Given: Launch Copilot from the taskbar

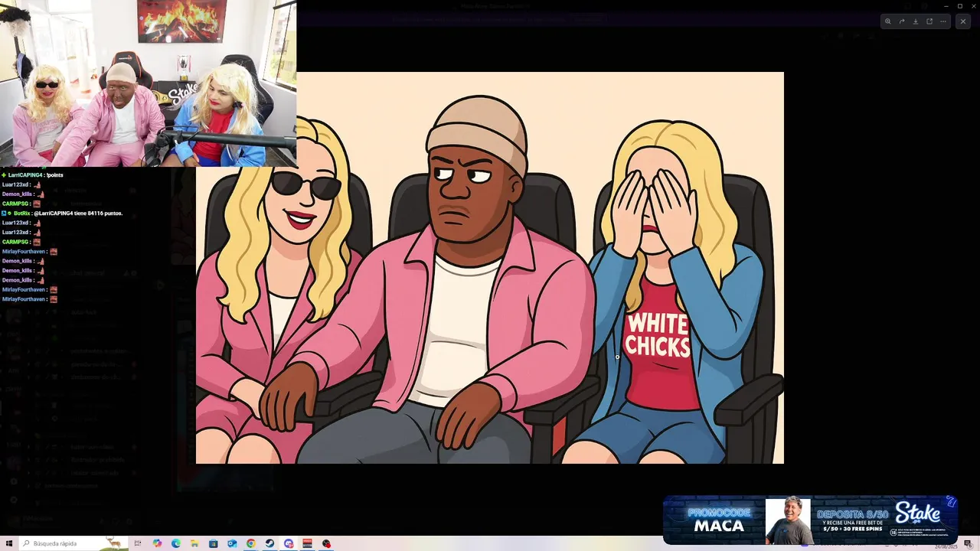Looking at the screenshot, I should pyautogui.click(x=157, y=543).
